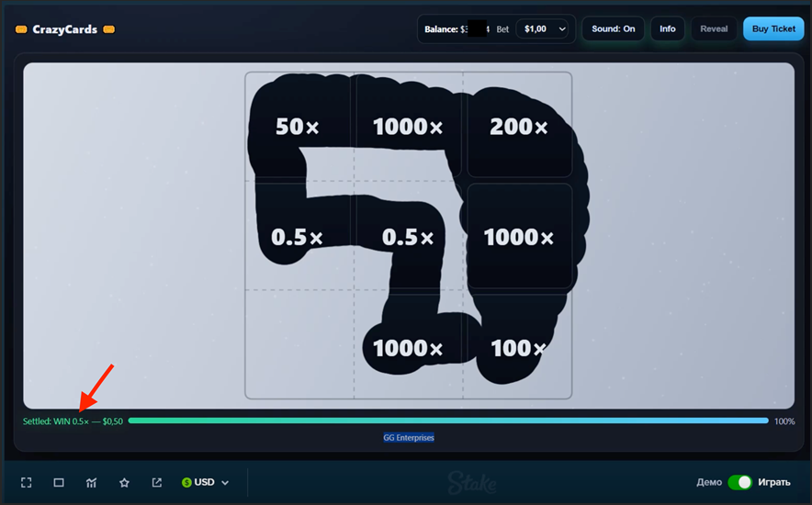Switch to theater mode with the rectangle icon
Image resolution: width=812 pixels, height=505 pixels.
click(59, 482)
